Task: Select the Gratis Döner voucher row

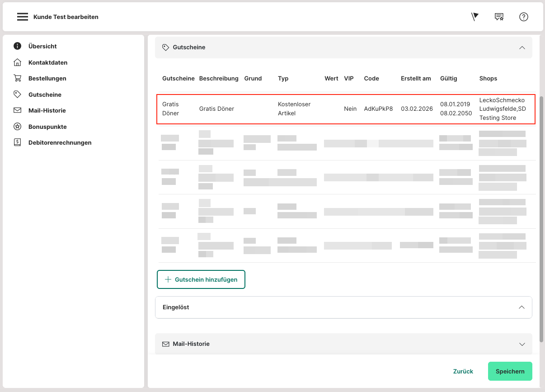Action: tap(346, 109)
